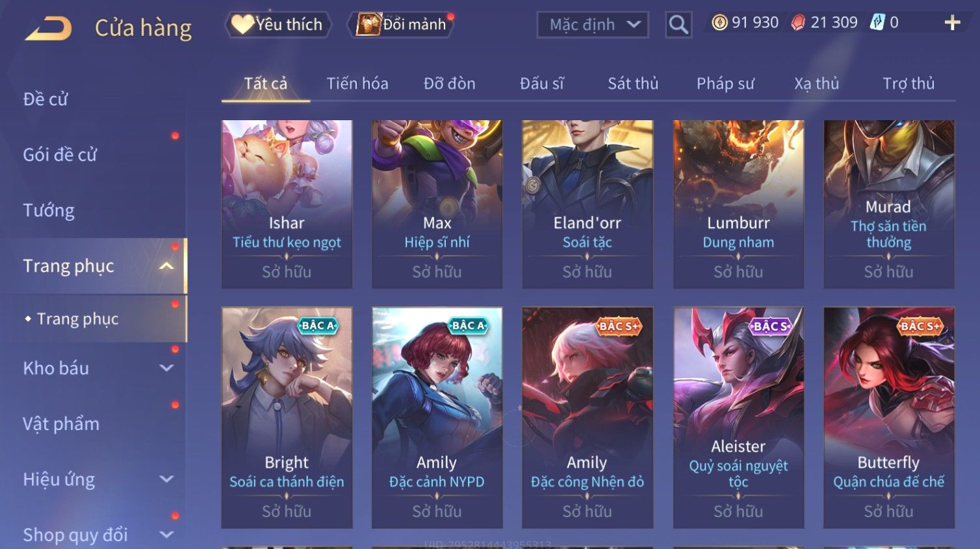Switch to the Sát thủ tab
980x549 pixels.
pyautogui.click(x=633, y=83)
